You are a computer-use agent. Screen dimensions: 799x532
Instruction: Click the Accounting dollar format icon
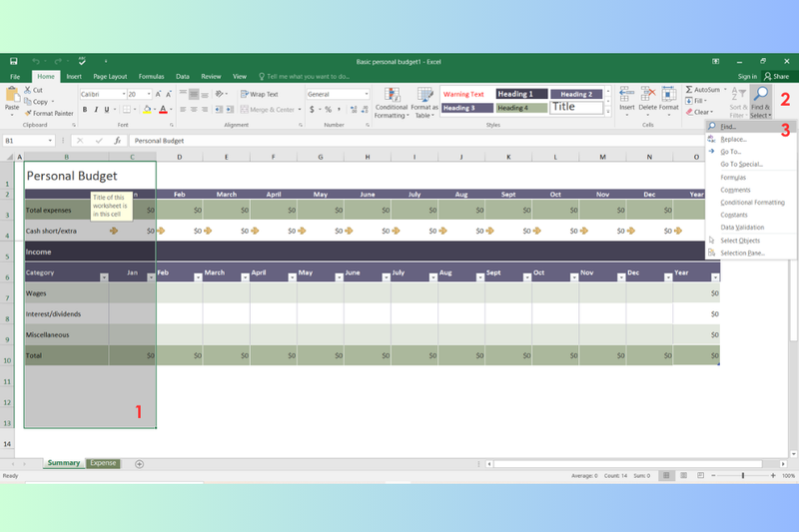tap(312, 110)
